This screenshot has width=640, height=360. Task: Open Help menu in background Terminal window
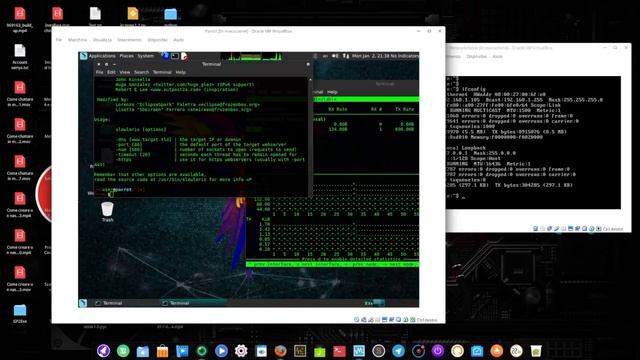point(332,92)
